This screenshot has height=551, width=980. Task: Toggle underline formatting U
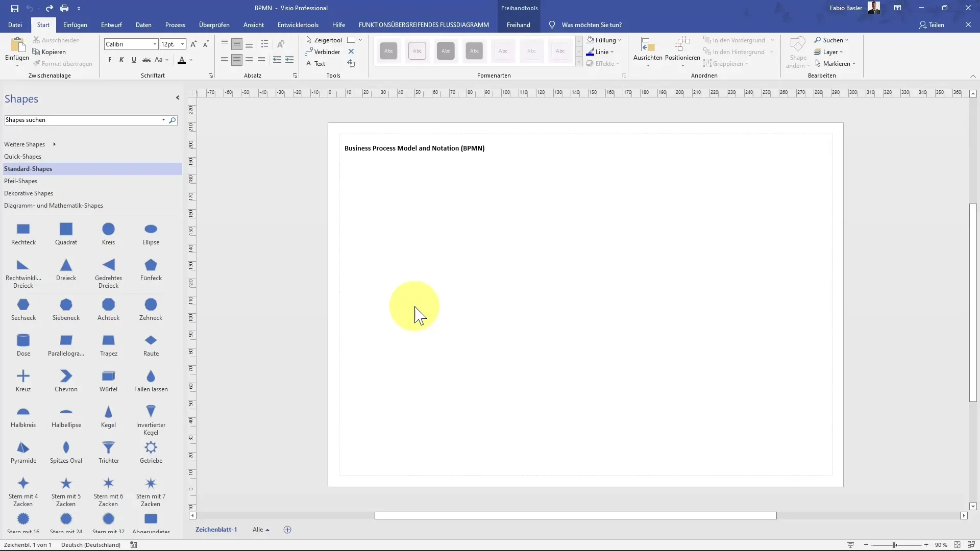(x=134, y=60)
